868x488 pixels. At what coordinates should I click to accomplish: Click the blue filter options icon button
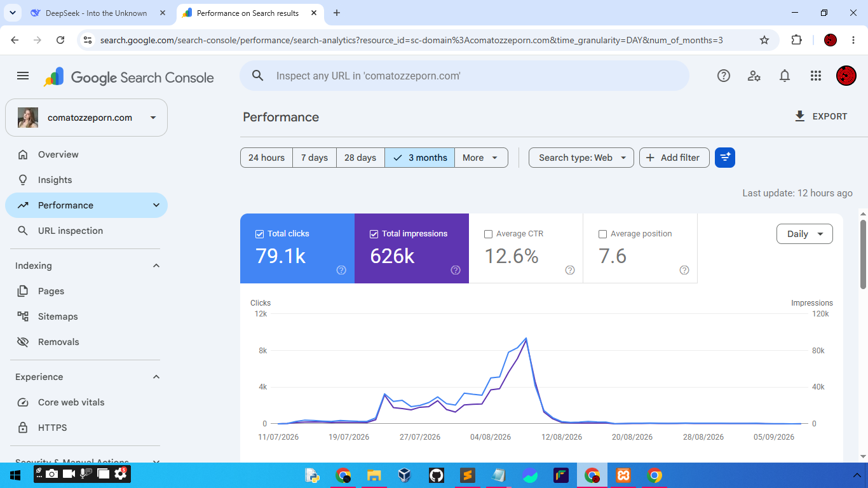725,158
